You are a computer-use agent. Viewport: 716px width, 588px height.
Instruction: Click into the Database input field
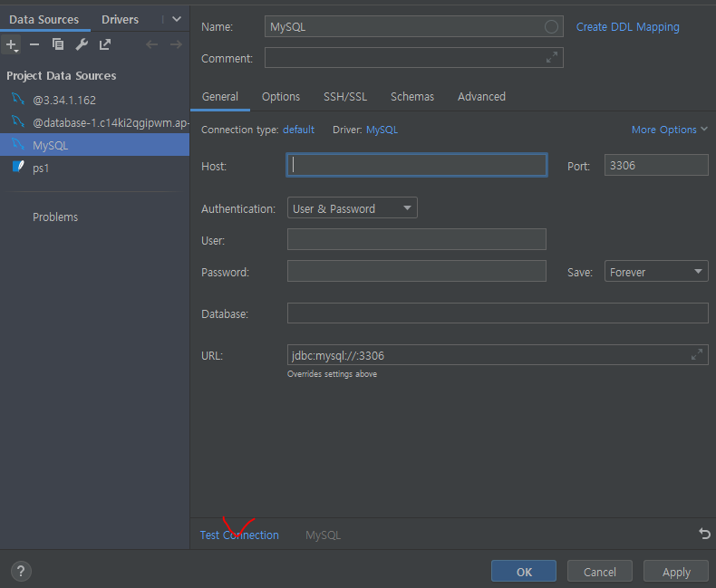tap(498, 313)
